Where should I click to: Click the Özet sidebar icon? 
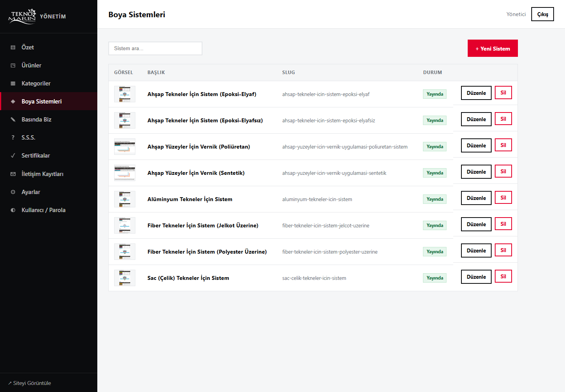(x=13, y=47)
